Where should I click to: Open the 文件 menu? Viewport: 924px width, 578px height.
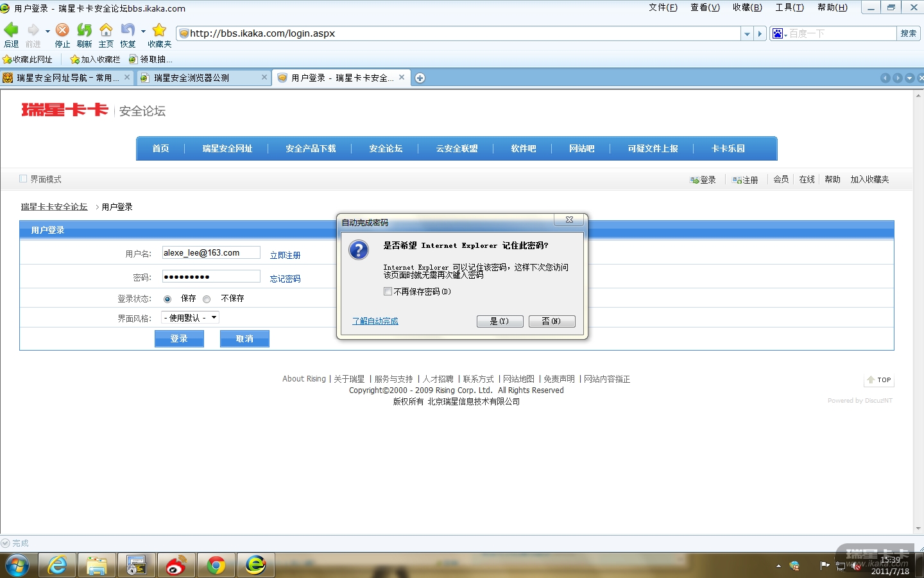click(x=663, y=8)
